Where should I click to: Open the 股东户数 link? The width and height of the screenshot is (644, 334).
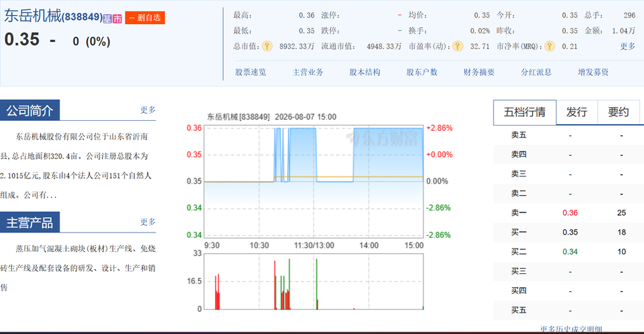[x=422, y=72]
